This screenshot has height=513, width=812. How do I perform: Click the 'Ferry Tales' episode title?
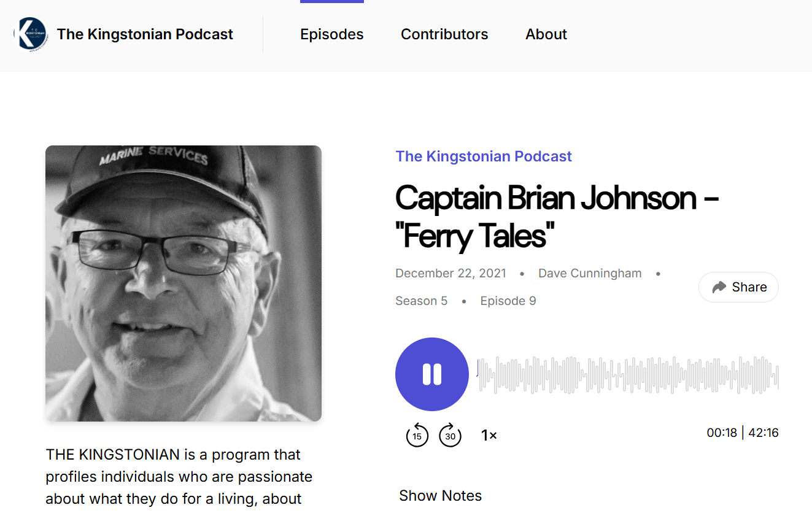point(556,216)
